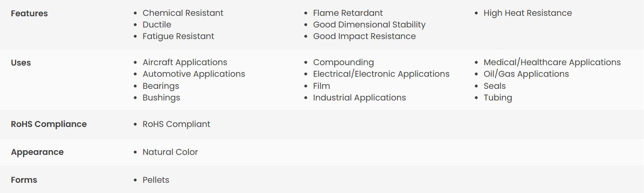Click the RoHS Compliance row label

[49, 124]
